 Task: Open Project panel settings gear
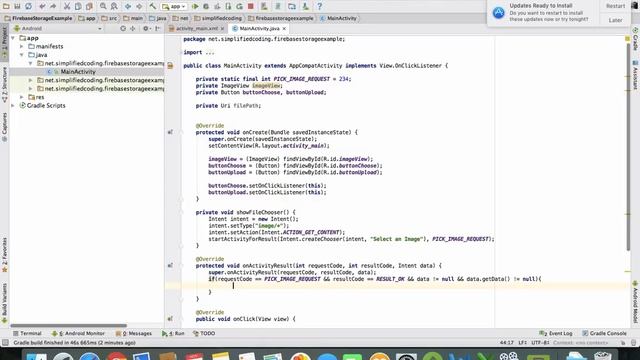(x=146, y=29)
